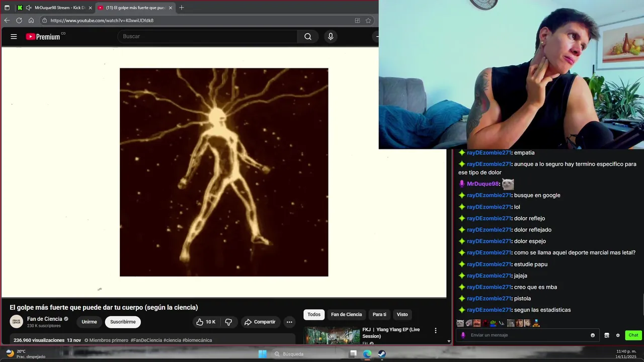The width and height of the screenshot is (644, 362).
Task: Like the video with thumbs up
Action: [206, 322]
